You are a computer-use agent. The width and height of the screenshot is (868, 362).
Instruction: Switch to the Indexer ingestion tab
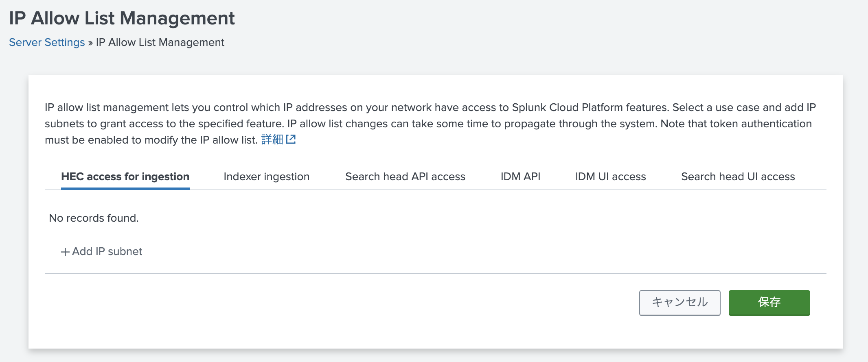[x=266, y=177]
